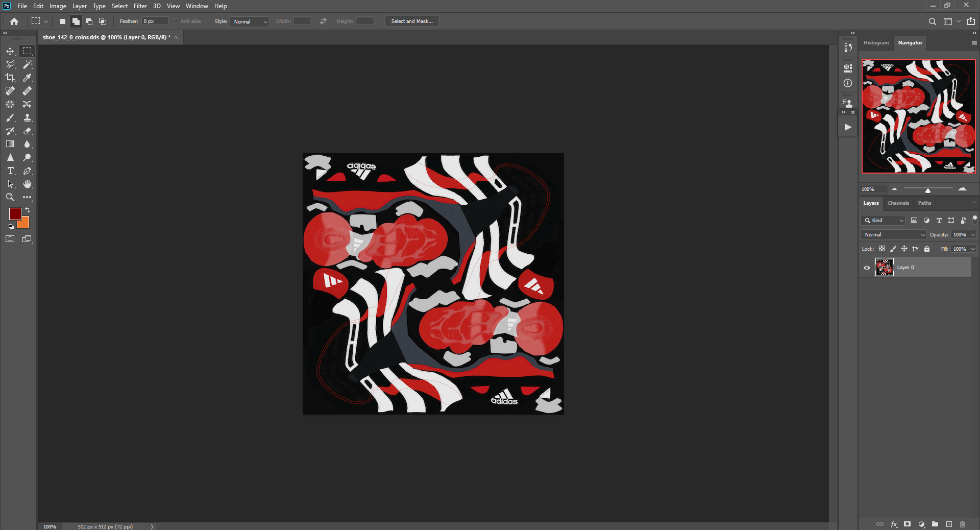Open the Navigator panel options menu
The width and height of the screenshot is (980, 530).
(x=974, y=43)
